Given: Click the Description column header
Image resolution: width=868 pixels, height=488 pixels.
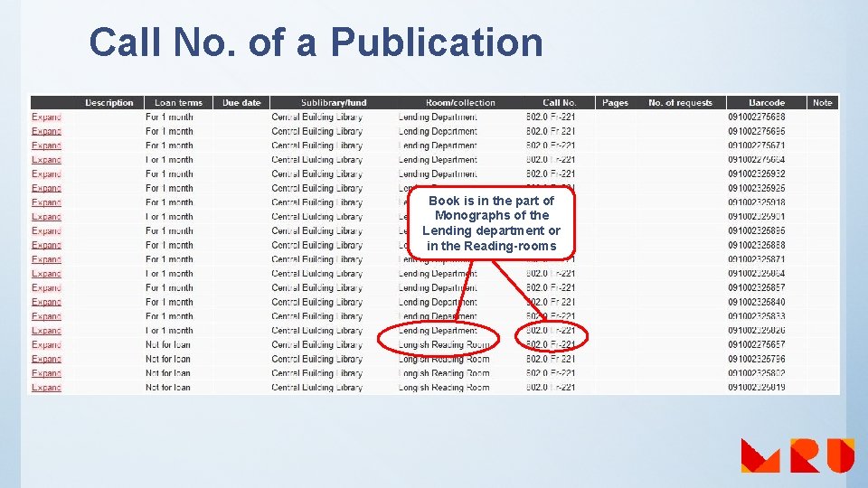Looking at the screenshot, I should (x=109, y=103).
